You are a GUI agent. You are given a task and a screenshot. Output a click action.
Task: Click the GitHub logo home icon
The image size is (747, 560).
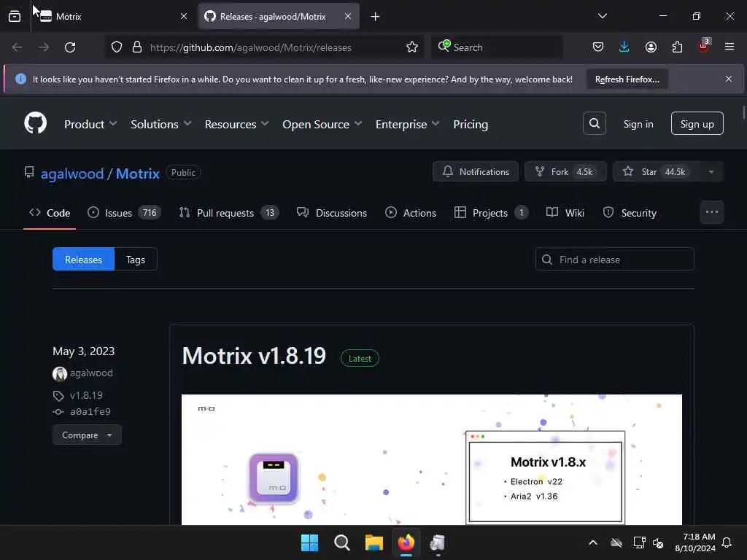pos(35,123)
